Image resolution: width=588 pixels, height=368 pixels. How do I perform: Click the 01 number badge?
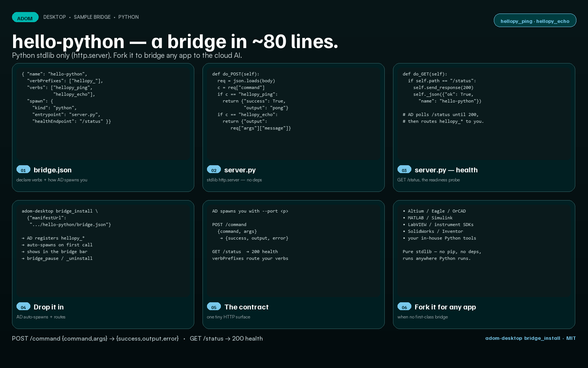[23, 170]
